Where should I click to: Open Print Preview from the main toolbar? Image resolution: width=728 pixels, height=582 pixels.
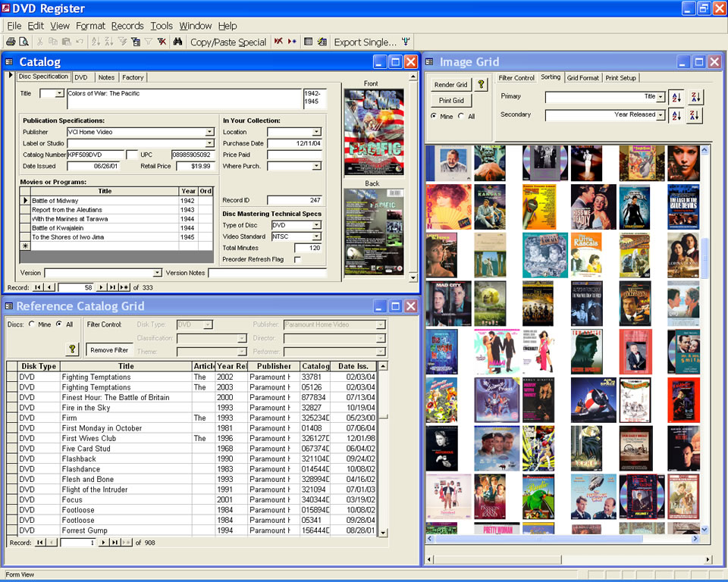click(24, 42)
